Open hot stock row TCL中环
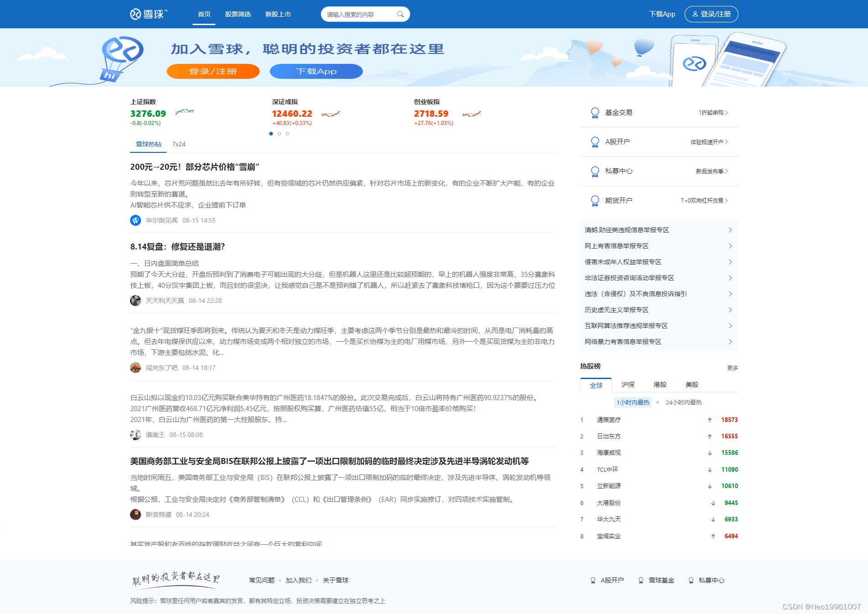 click(659, 470)
